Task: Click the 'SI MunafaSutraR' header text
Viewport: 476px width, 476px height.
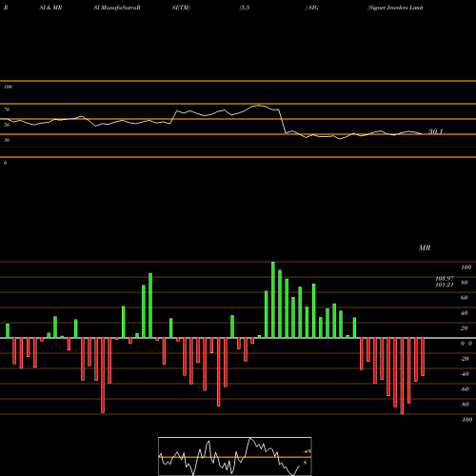Action: [x=117, y=8]
